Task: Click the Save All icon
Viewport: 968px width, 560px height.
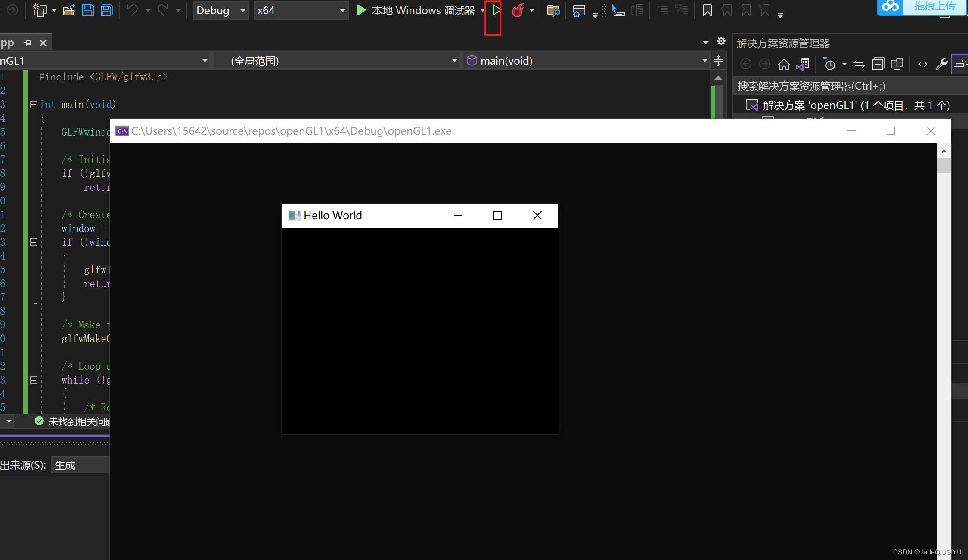Action: click(x=106, y=10)
